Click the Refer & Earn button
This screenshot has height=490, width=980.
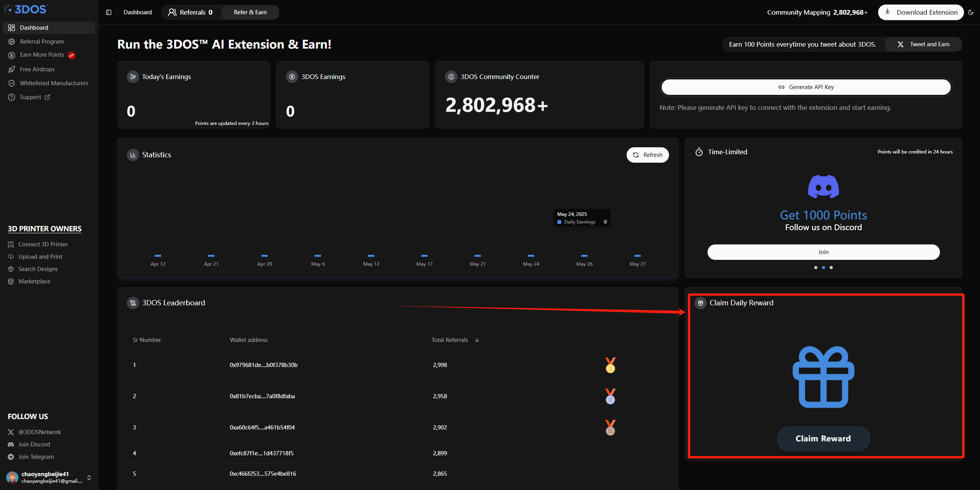250,12
